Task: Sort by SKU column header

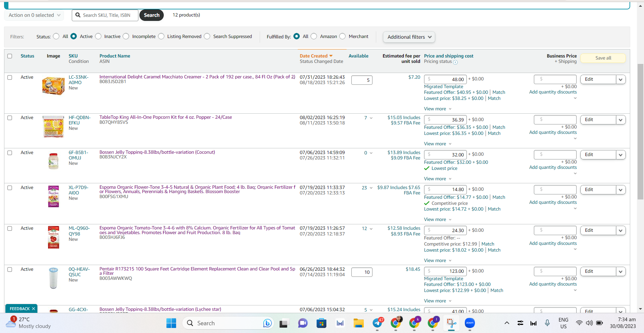Action: 73,56
